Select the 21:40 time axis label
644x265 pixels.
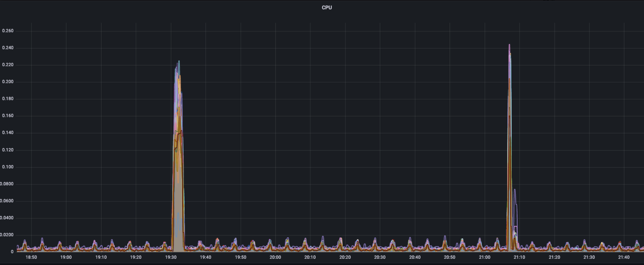click(624, 257)
